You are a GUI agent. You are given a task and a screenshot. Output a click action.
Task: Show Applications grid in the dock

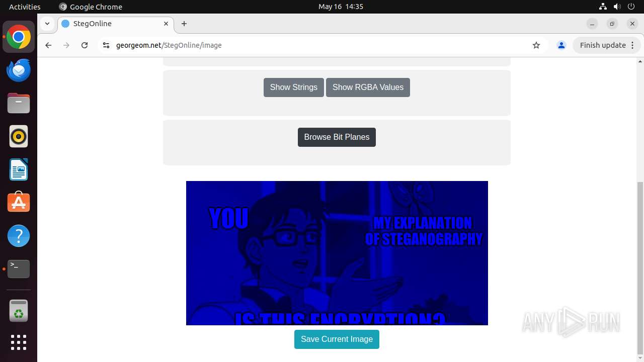19,342
